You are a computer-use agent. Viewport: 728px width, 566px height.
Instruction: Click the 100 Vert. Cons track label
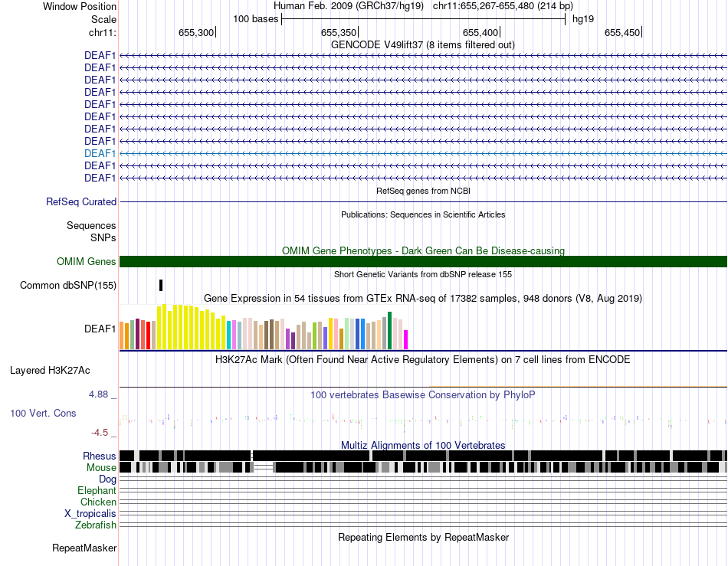click(43, 414)
